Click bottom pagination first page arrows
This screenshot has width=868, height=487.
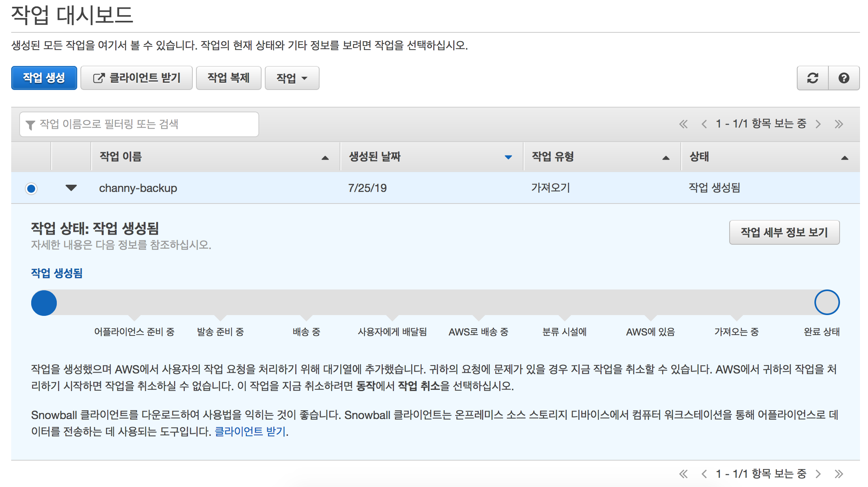click(683, 474)
